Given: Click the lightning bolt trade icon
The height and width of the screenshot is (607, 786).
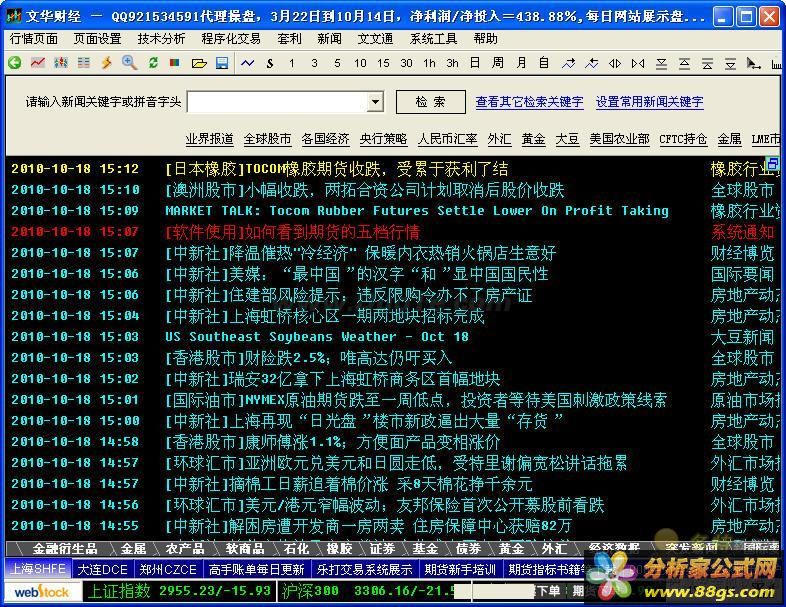Looking at the screenshot, I should pyautogui.click(x=106, y=63).
